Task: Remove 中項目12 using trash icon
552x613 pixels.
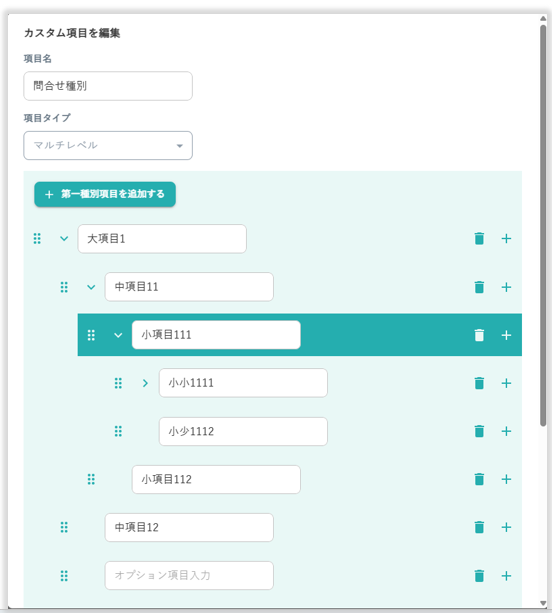Action: 479,527
